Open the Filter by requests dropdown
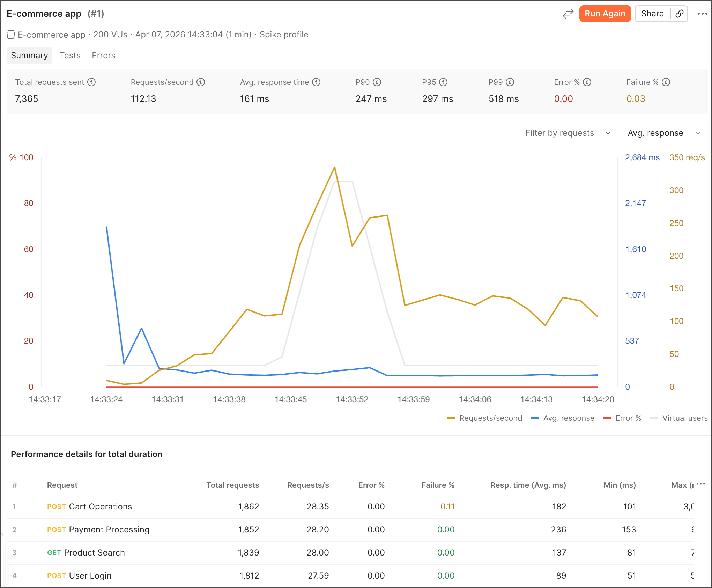Screen dimensions: 712x588 point(568,133)
